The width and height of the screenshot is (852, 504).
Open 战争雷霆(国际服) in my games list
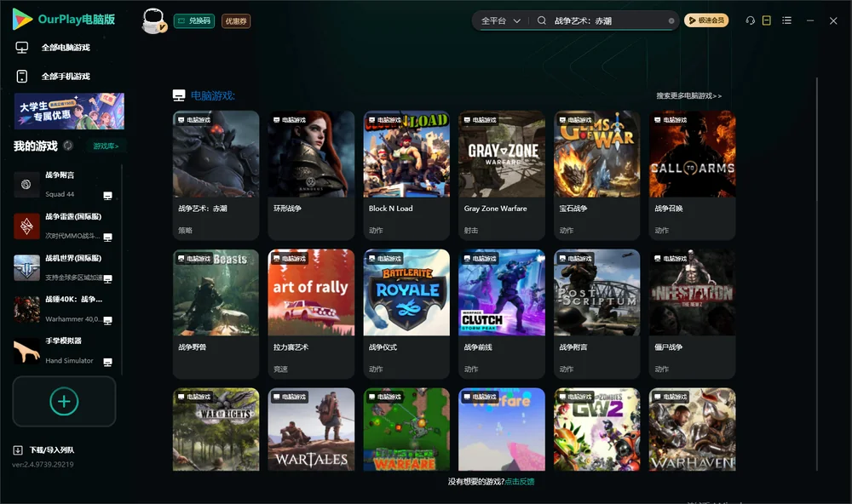pos(63,226)
